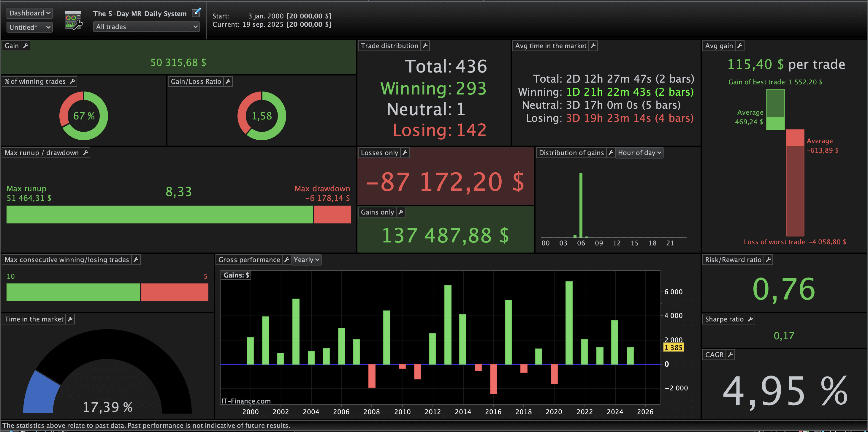Image resolution: width=868 pixels, height=432 pixels.
Task: Open Avg gain widget wrench settings
Action: click(x=740, y=46)
